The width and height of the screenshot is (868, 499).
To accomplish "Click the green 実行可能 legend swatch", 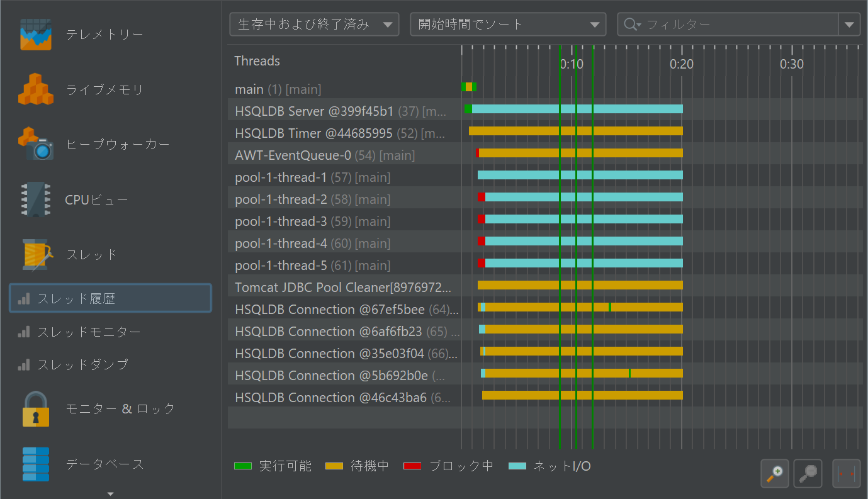I will [x=243, y=466].
